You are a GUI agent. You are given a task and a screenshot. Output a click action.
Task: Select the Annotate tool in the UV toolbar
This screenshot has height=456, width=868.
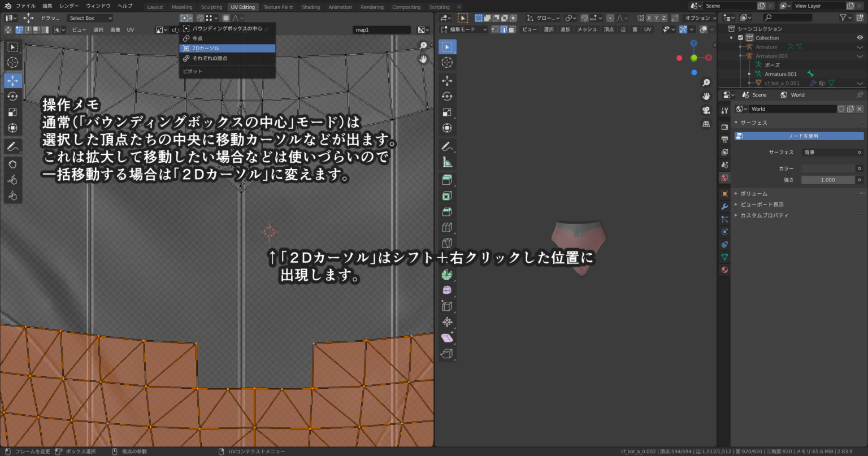[12, 146]
